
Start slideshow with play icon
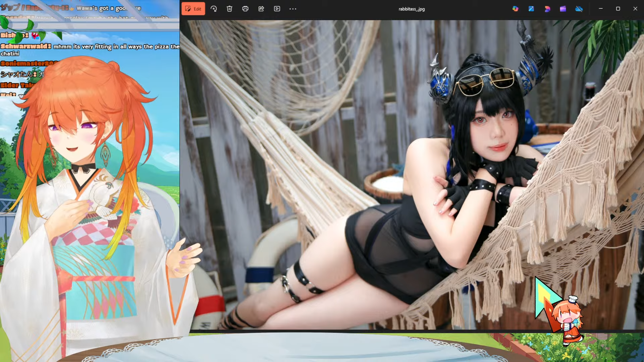click(x=277, y=9)
